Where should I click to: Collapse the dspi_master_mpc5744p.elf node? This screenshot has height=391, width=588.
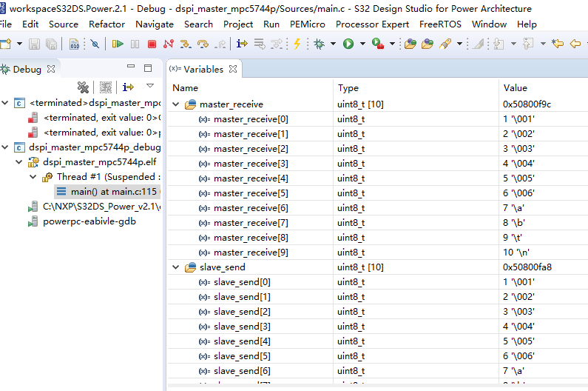point(19,162)
